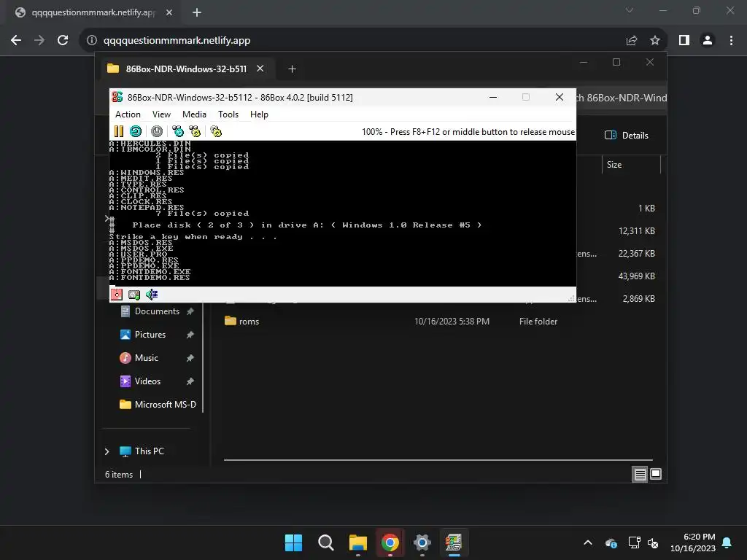Switch to large thumbnails view layout

[656, 474]
